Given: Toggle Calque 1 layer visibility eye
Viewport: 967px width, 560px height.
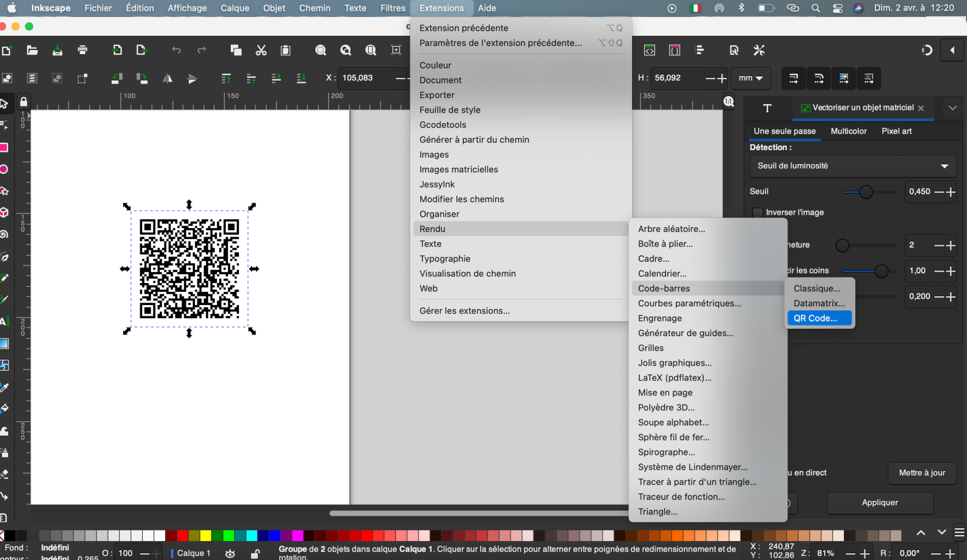Looking at the screenshot, I should [x=230, y=554].
